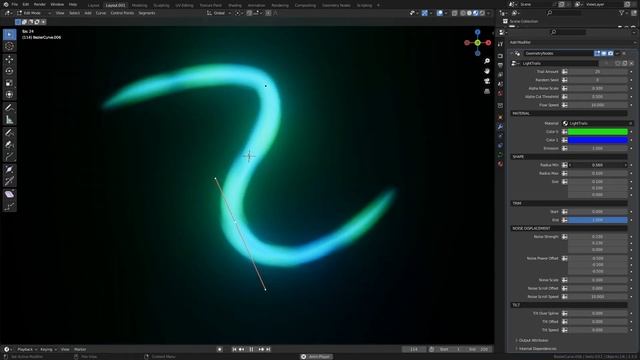Open the Playback dropdown in timeline
This screenshot has width=640, height=360.
pyautogui.click(x=27, y=349)
